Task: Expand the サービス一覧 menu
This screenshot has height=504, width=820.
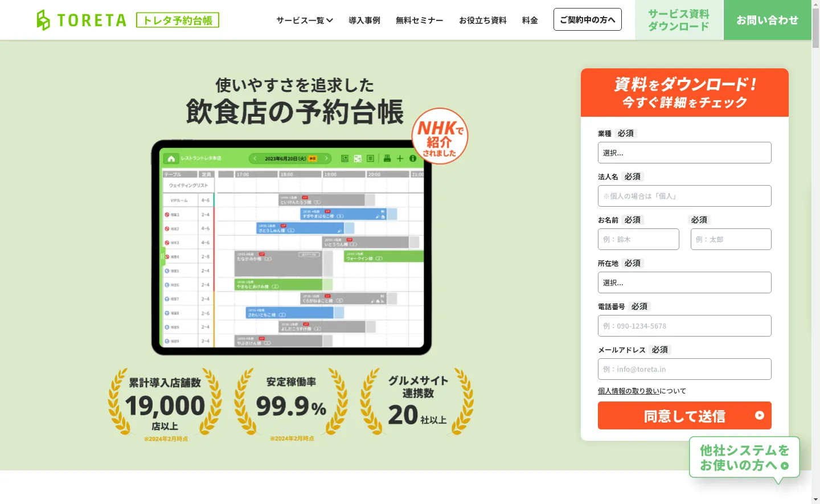Action: point(305,21)
